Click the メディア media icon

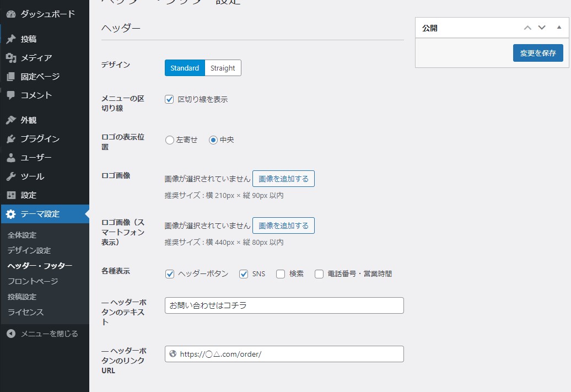click(x=11, y=58)
